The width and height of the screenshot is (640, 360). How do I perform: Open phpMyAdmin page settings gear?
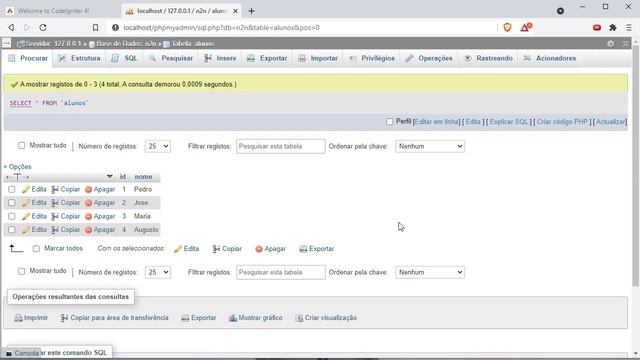coord(610,43)
